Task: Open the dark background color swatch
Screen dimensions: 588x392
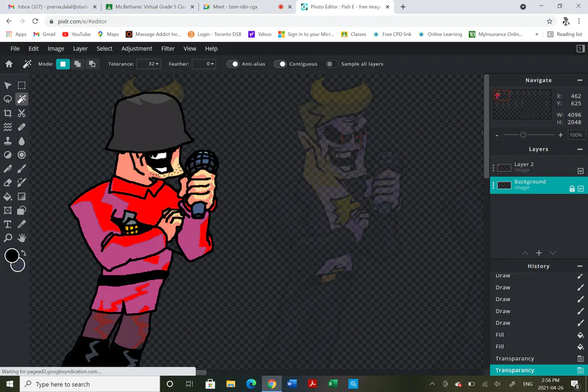Action: pos(19,267)
